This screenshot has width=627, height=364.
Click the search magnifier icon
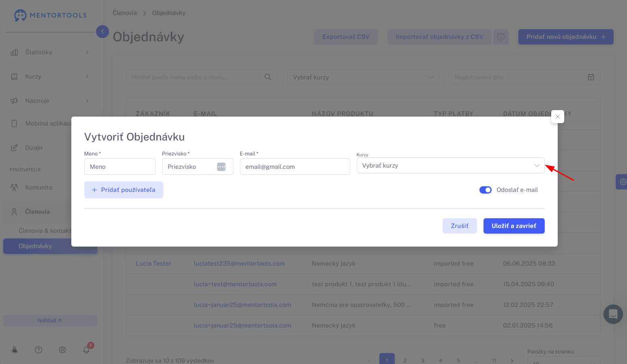pyautogui.click(x=268, y=77)
